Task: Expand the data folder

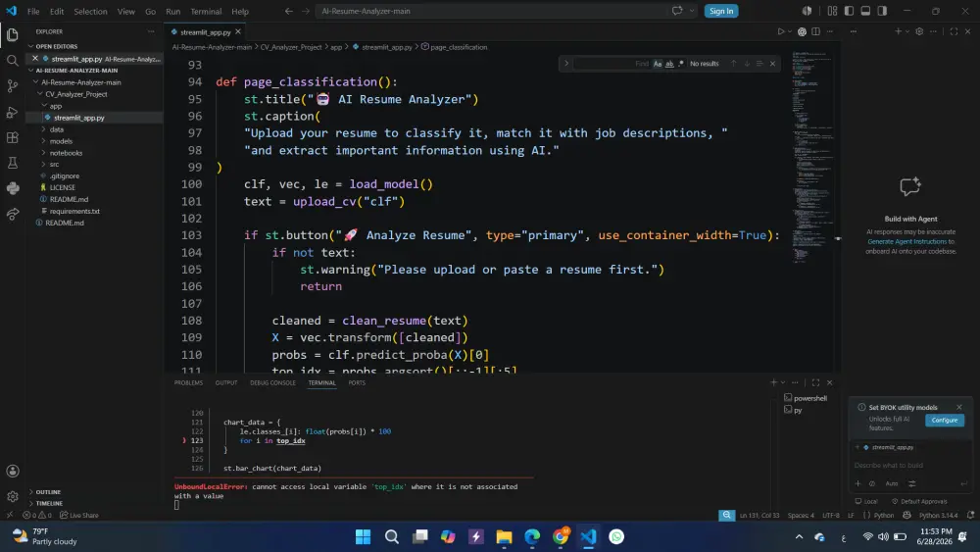Action: pyautogui.click(x=56, y=129)
